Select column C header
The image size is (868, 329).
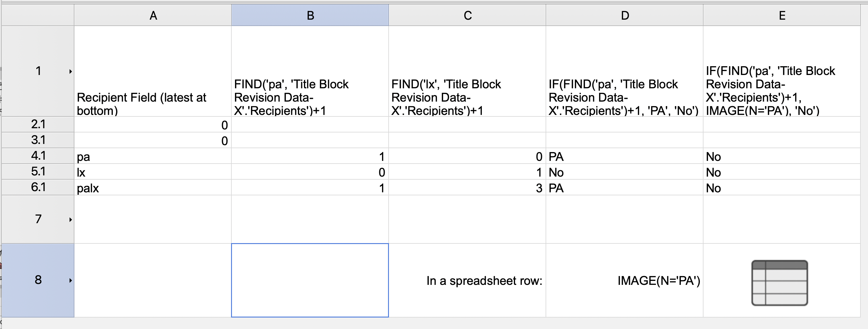coord(467,15)
